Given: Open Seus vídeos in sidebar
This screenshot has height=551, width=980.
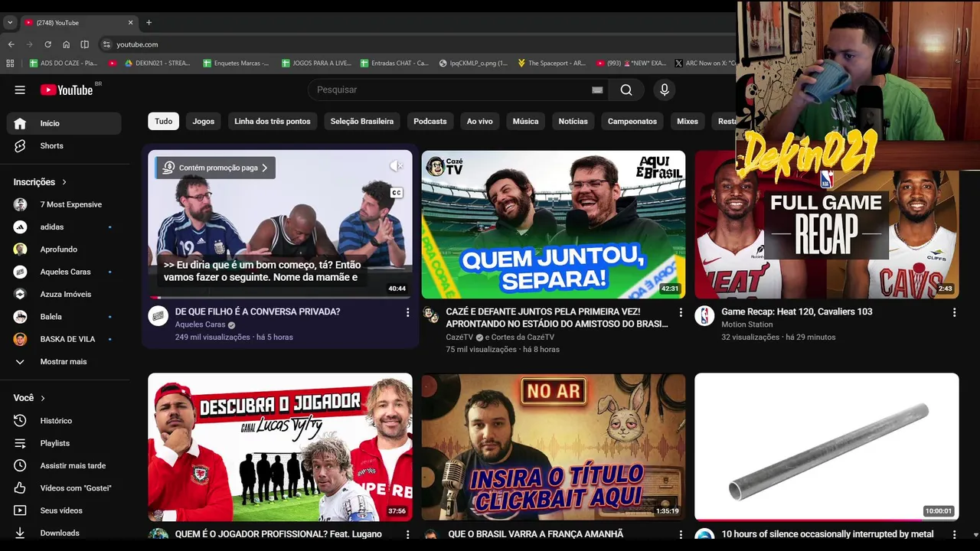Looking at the screenshot, I should coord(64,510).
